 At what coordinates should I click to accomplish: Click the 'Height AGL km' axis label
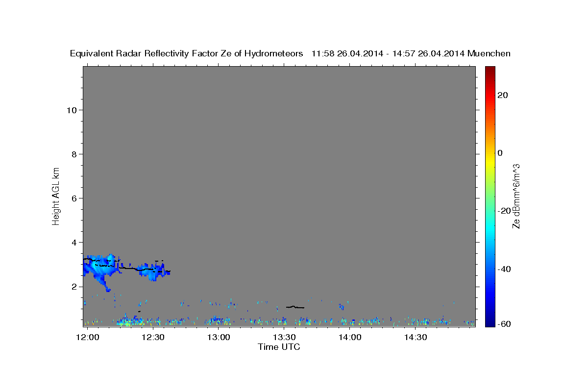tap(56, 196)
